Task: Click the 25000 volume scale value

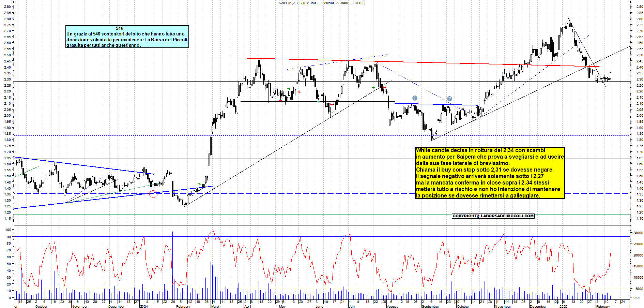Action: [638, 244]
